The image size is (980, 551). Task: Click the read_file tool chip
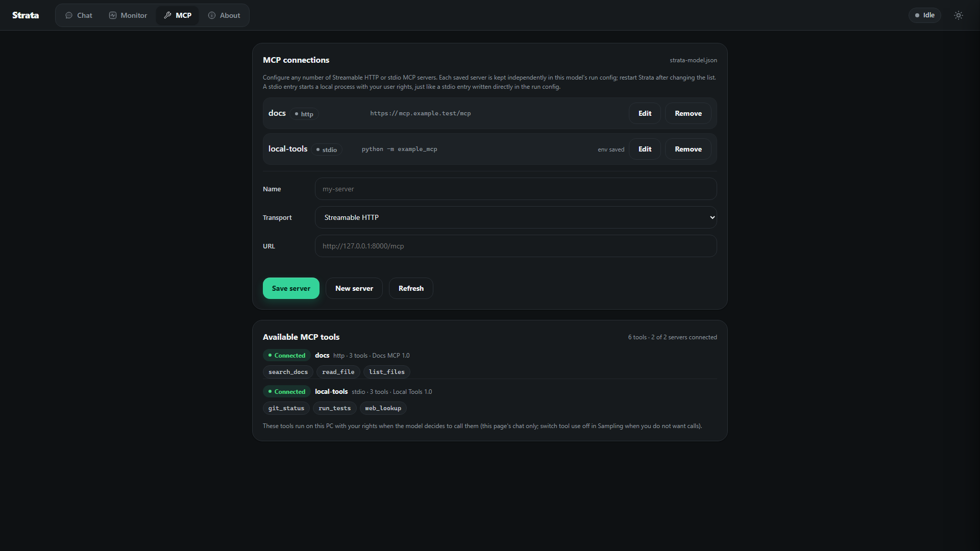click(x=338, y=372)
